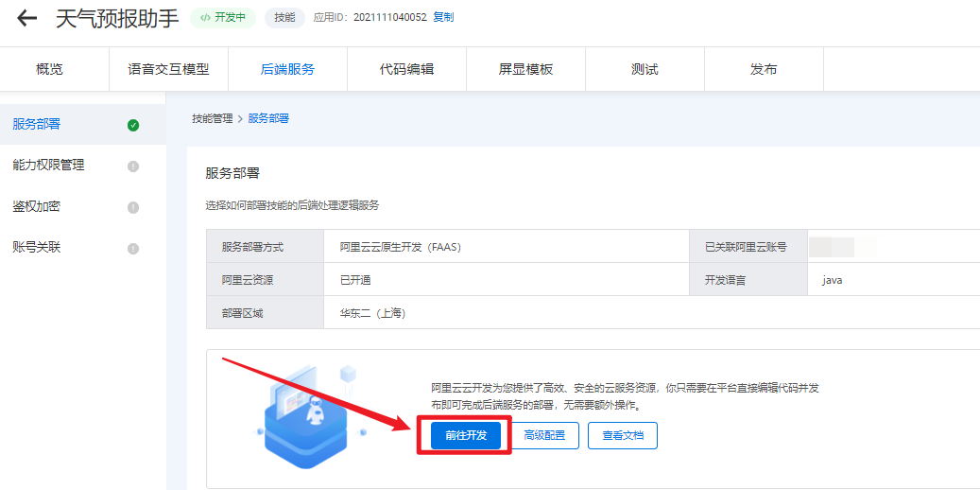This screenshot has height=490, width=980.
Task: Open the 代码编辑 tab
Action: 406,69
